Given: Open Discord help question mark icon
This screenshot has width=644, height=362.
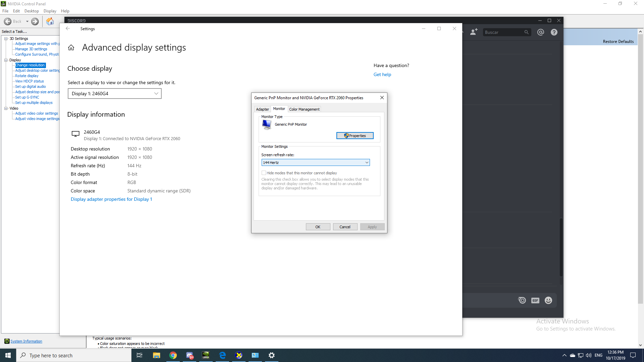Looking at the screenshot, I should tap(554, 32).
